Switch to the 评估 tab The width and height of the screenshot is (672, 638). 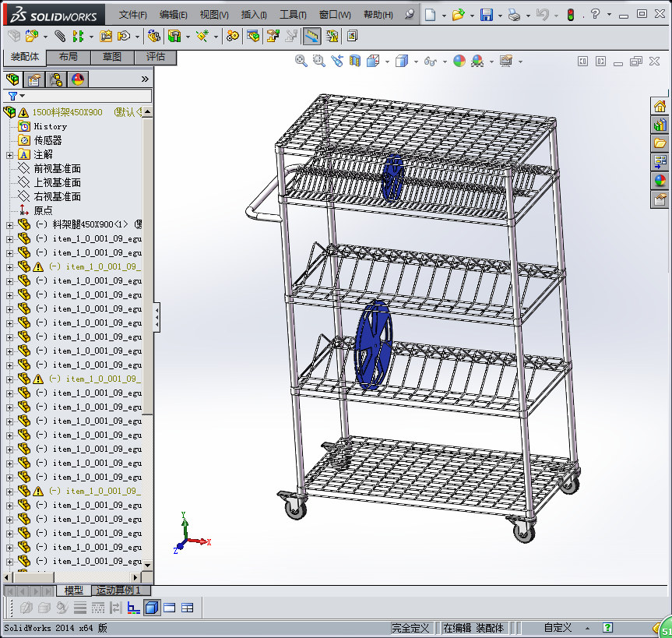156,57
